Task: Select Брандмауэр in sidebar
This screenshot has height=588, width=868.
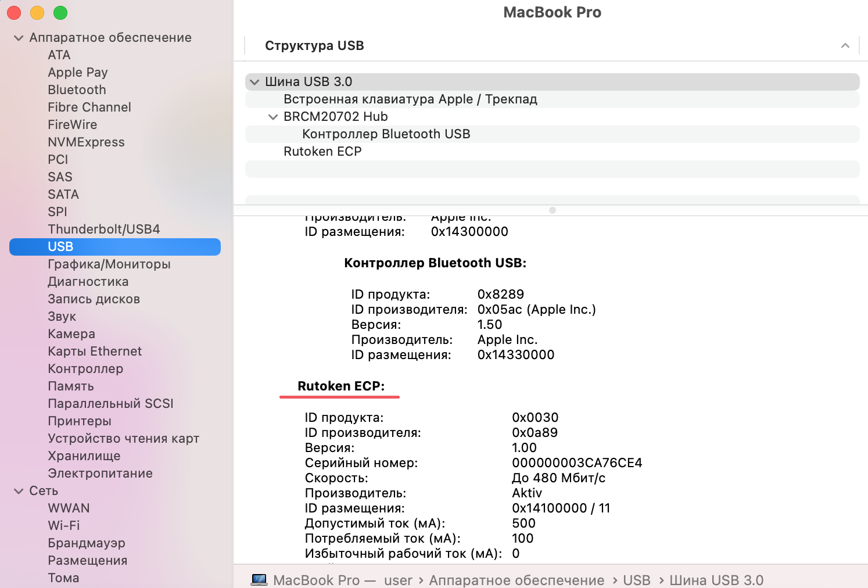Action: (87, 543)
